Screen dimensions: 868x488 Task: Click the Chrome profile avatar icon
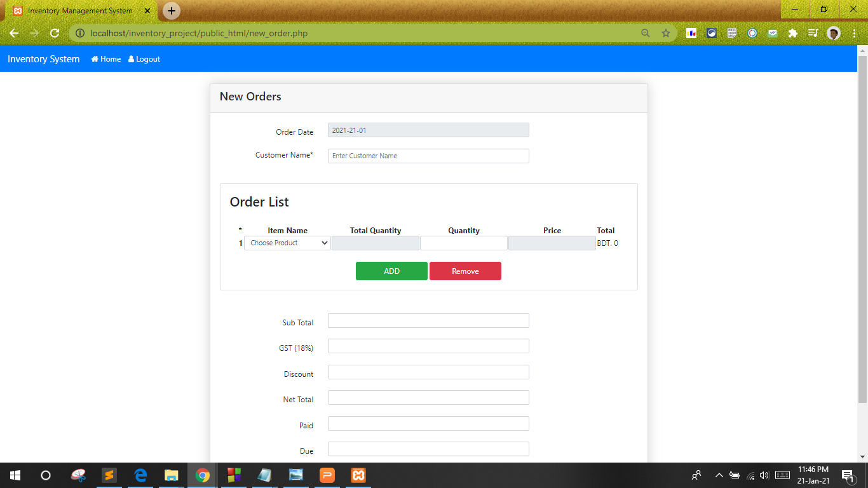[833, 33]
